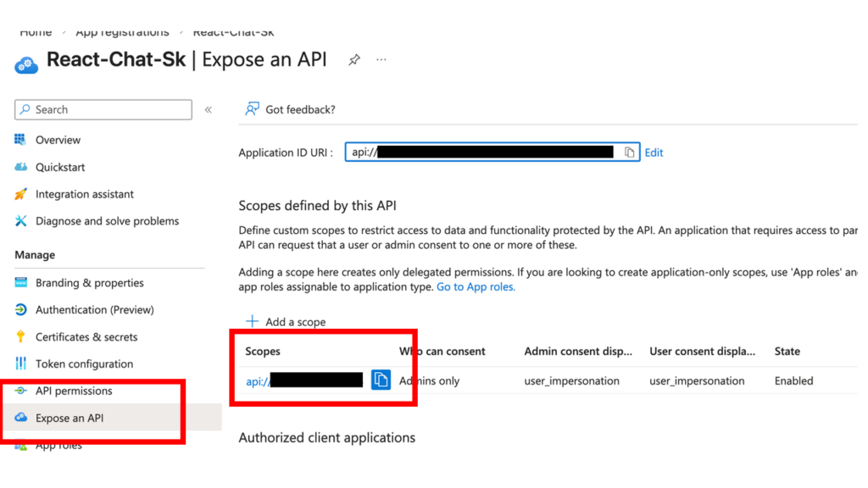Go to Branding & properties

click(x=89, y=283)
